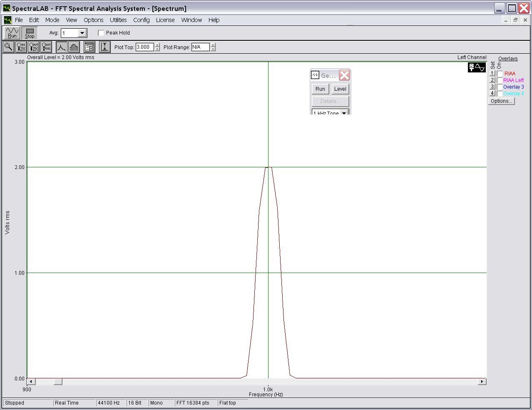
Task: Set overlay 3 using the Set button
Action: coord(492,87)
